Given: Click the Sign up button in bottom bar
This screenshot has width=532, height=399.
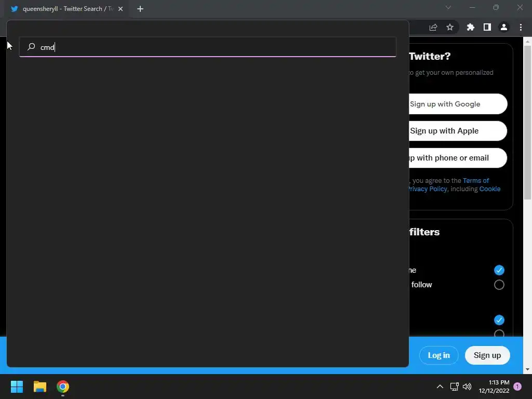Looking at the screenshot, I should pyautogui.click(x=487, y=355).
